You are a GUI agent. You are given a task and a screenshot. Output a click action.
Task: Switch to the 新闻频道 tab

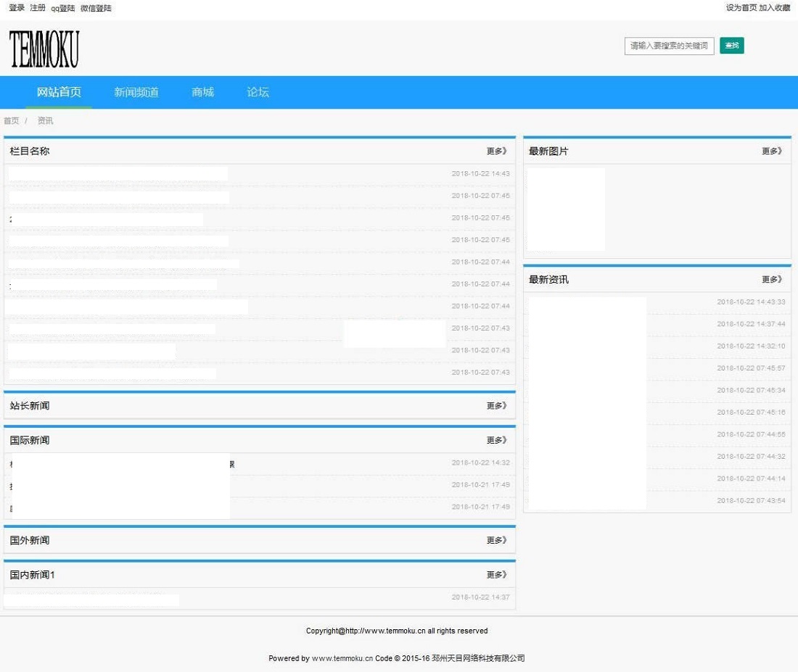point(136,92)
